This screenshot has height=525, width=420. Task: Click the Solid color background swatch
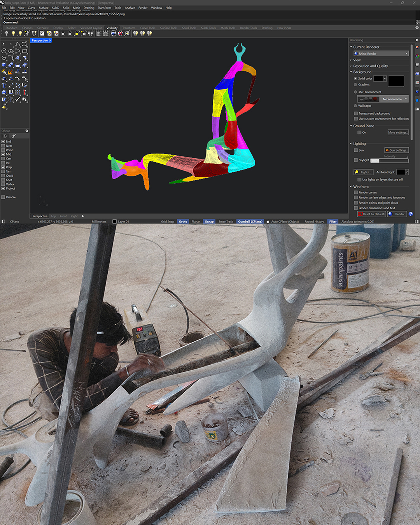pyautogui.click(x=378, y=79)
